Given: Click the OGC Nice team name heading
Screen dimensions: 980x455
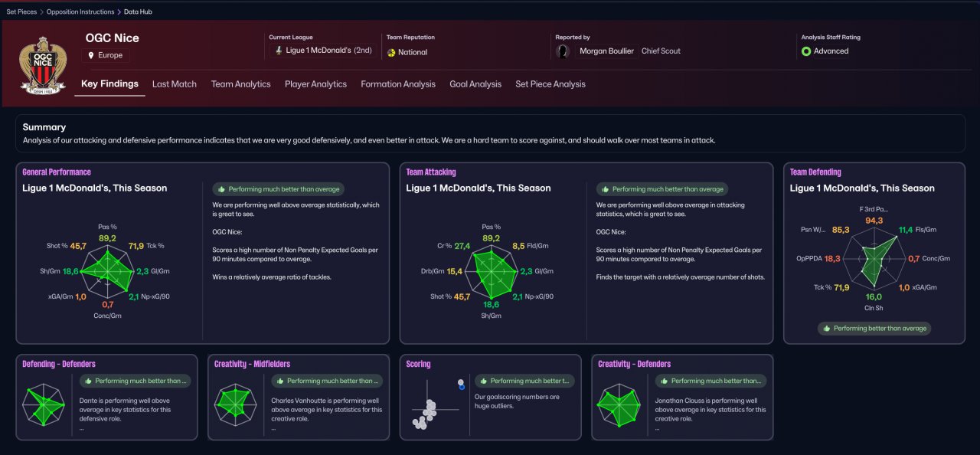Looking at the screenshot, I should pyautogui.click(x=113, y=38).
